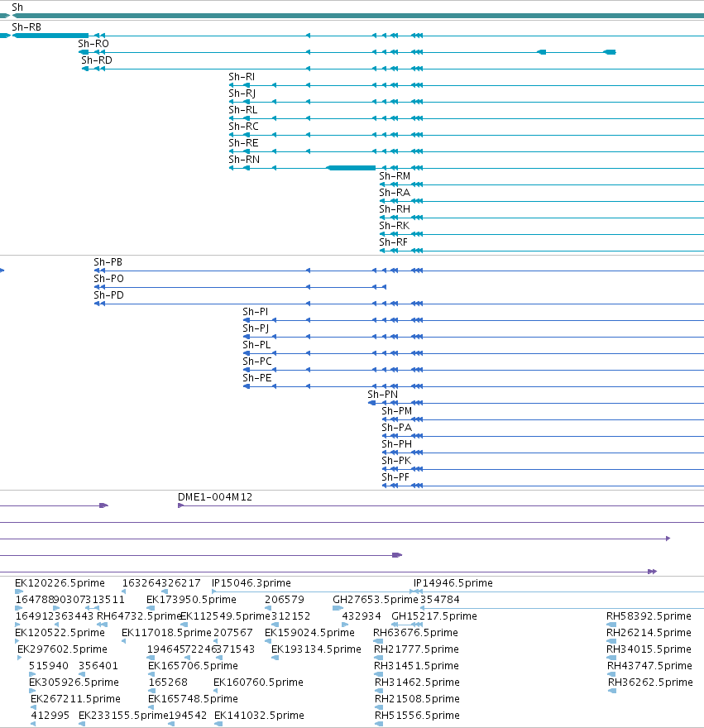Image resolution: width=704 pixels, height=728 pixels.
Task: Click the EK159024.5prime EST label
Action: coord(309,633)
